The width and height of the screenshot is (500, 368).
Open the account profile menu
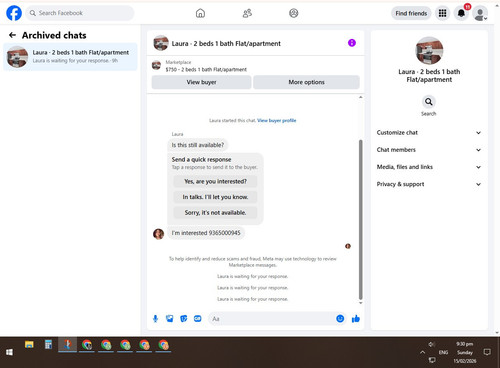(480, 13)
